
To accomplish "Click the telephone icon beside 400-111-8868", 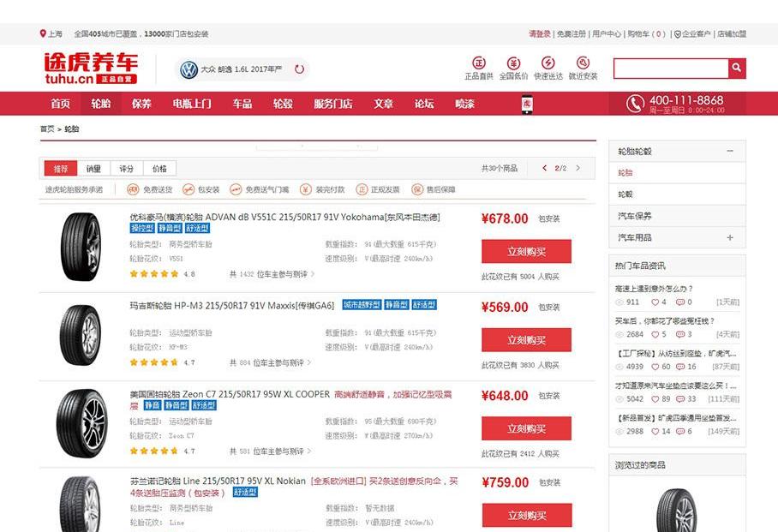I will (x=635, y=104).
